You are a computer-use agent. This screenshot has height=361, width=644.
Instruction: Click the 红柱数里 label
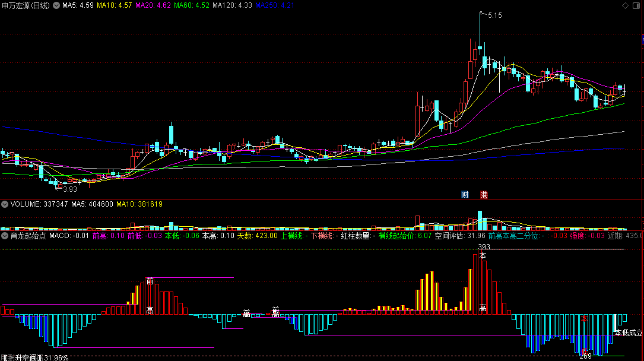point(358,236)
